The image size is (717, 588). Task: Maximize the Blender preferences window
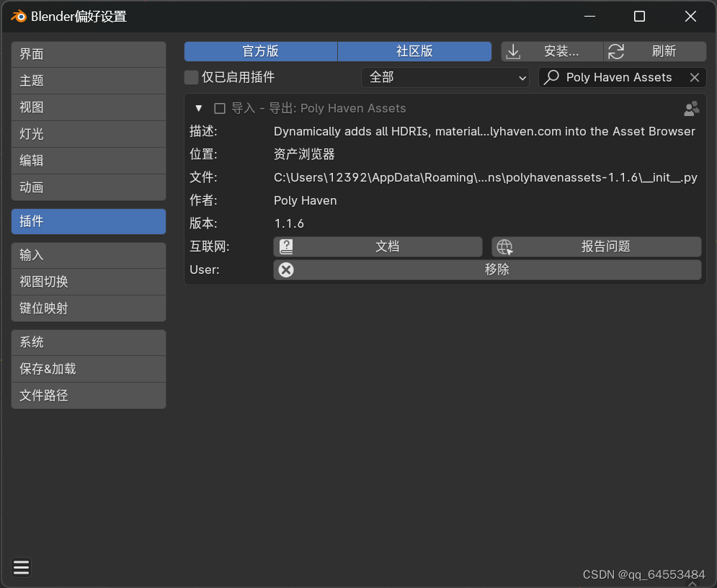(639, 17)
